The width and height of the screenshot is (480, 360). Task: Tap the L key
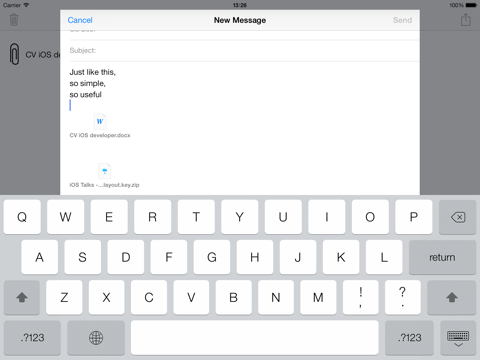384,257
